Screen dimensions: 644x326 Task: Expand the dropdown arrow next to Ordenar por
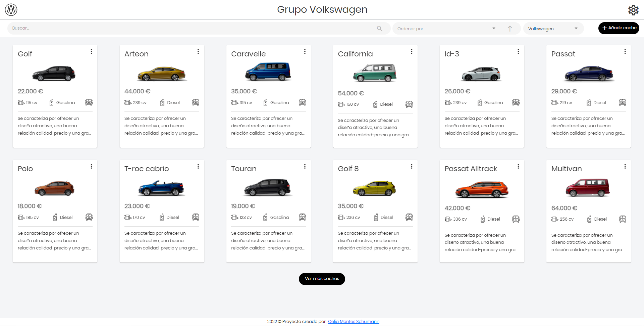[x=493, y=29]
